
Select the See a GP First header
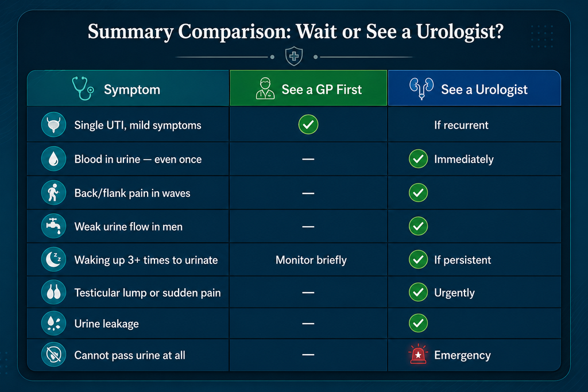pyautogui.click(x=308, y=88)
